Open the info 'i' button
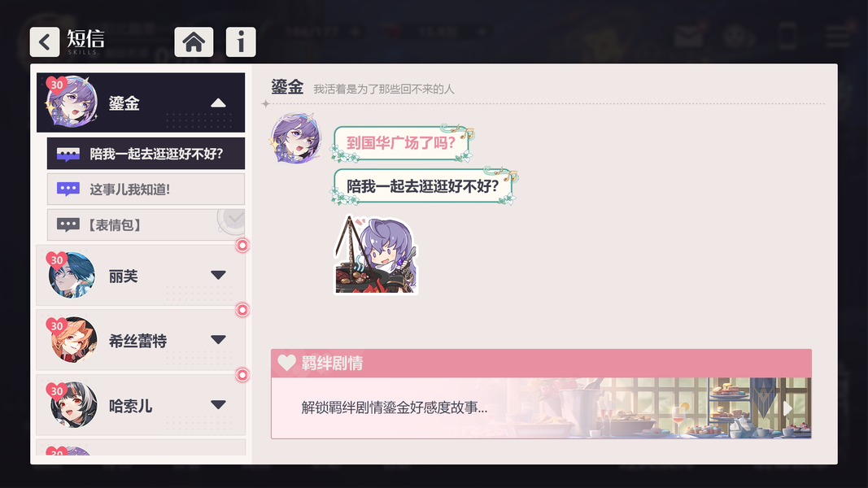This screenshot has width=868, height=488. (x=241, y=41)
